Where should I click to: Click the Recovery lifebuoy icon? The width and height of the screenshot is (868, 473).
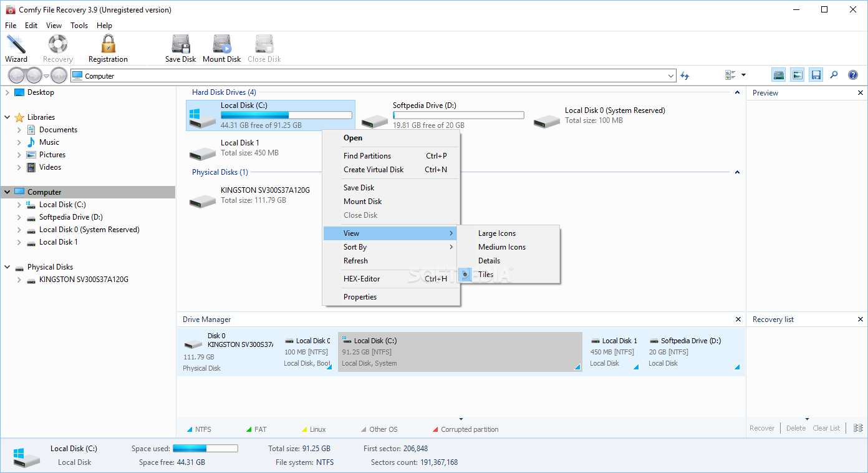click(57, 49)
